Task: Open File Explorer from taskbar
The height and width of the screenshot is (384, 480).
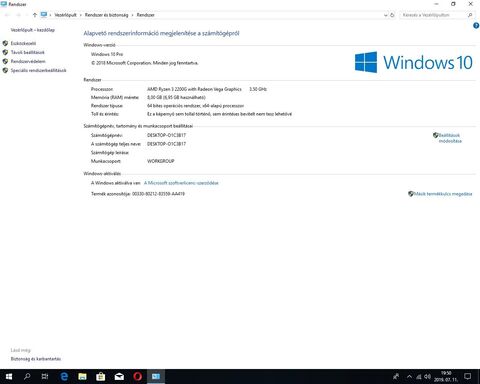Action: pos(82,377)
